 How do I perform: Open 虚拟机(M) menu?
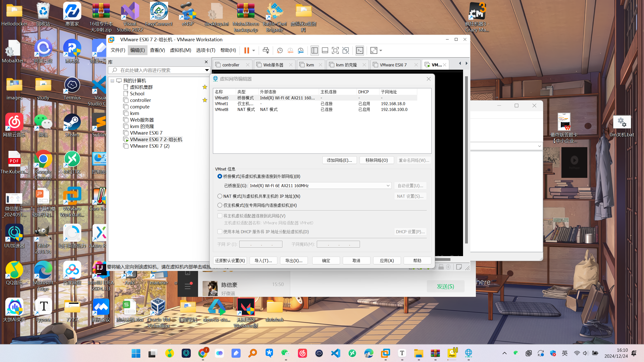click(180, 50)
